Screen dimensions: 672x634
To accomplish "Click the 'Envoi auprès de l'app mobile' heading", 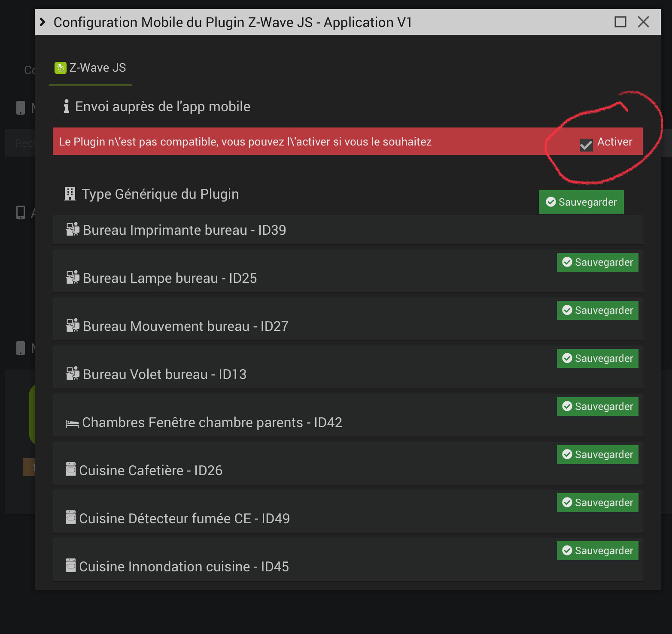I will (163, 106).
